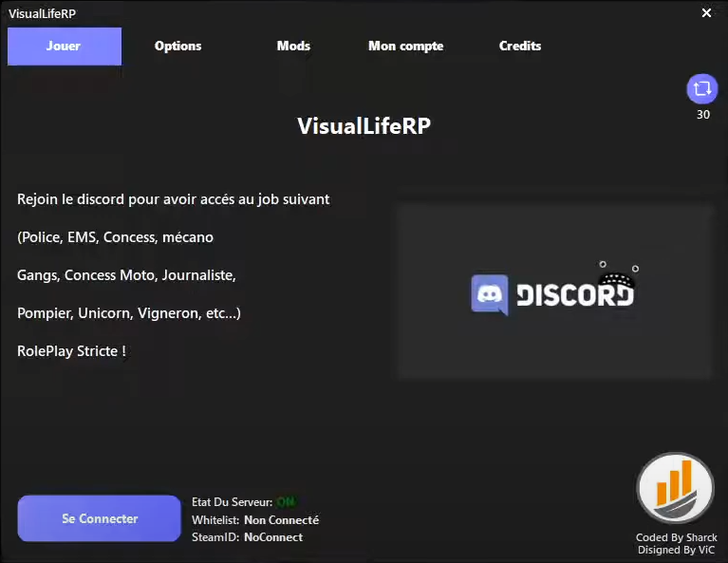Click the VisualLifeRP window title text
This screenshot has width=728, height=563.
(43, 14)
